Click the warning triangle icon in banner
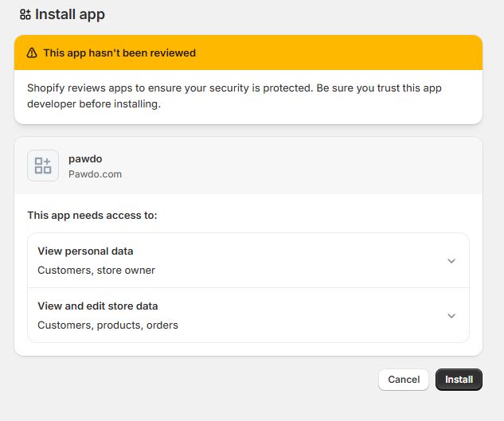Screen dimensions: 504x421 32,53
